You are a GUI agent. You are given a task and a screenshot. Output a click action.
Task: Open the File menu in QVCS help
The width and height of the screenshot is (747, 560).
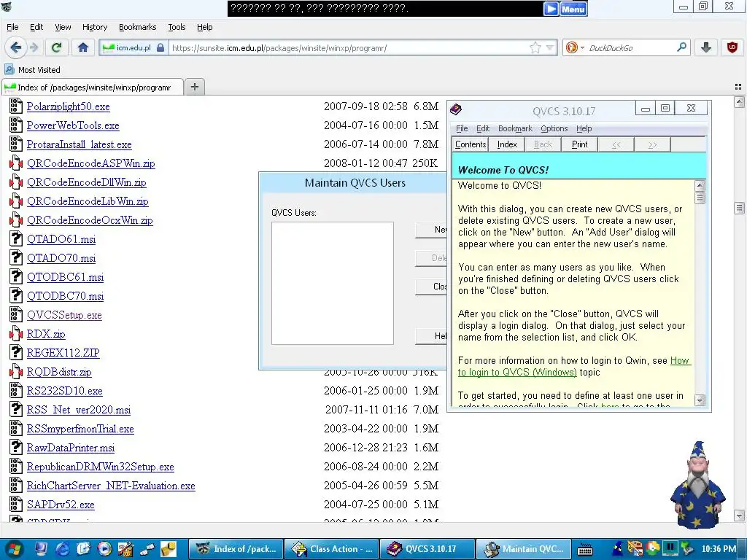(462, 128)
